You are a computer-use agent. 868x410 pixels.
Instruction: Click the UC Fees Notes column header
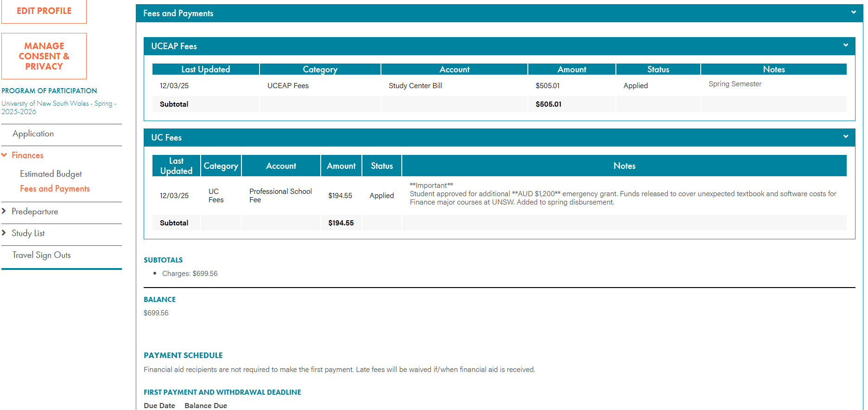(624, 166)
